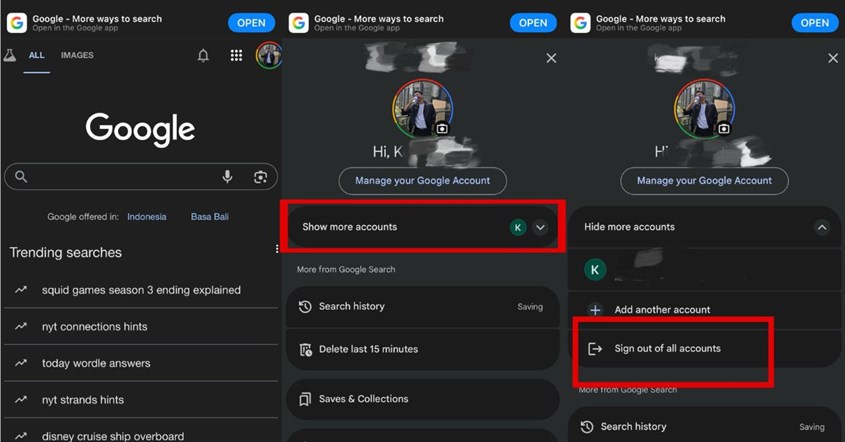Select Delete last 15 minutes

click(422, 349)
